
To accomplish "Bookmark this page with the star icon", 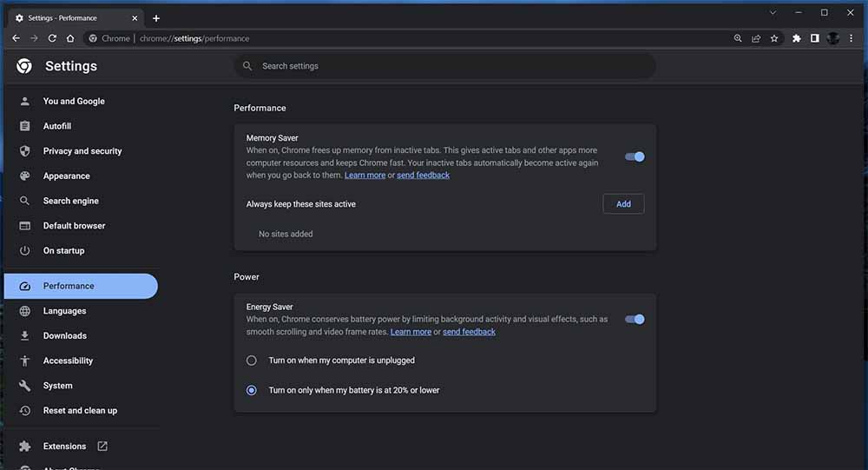I will (x=774, y=38).
